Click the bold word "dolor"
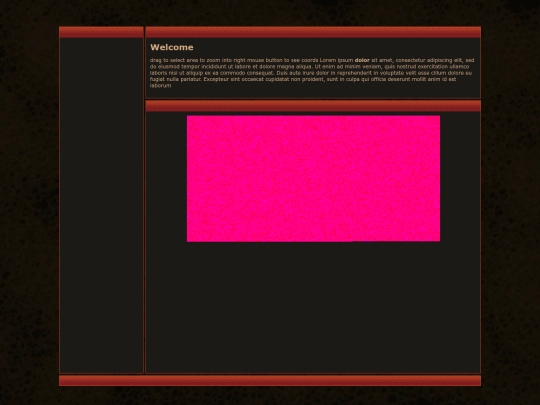Viewport: 540px width, 405px height. click(x=362, y=60)
